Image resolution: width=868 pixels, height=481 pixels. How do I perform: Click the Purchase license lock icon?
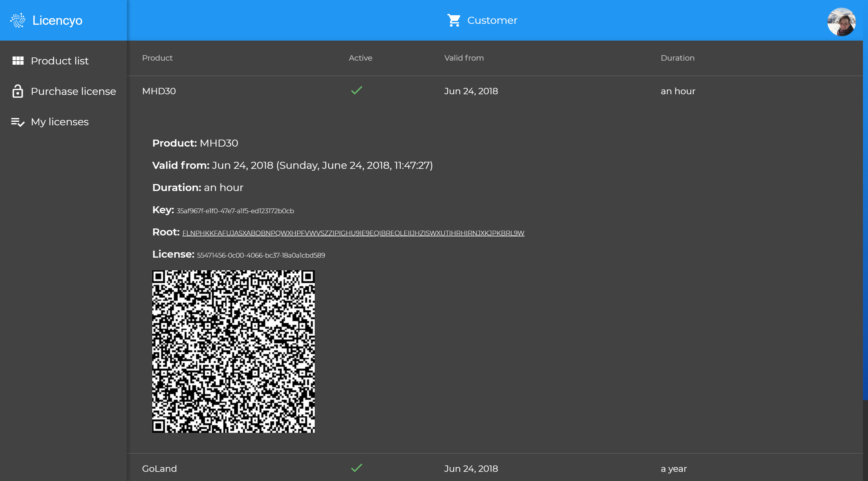(17, 91)
